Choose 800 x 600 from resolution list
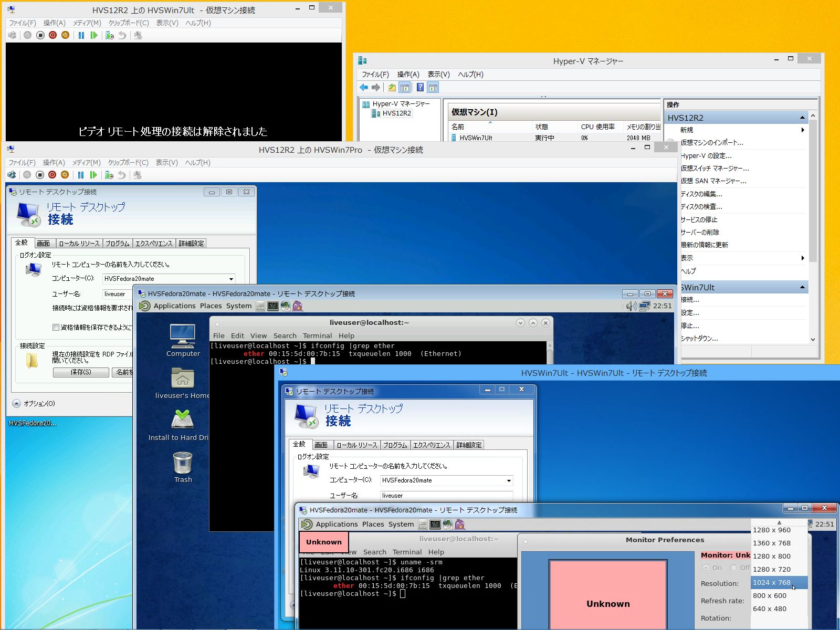 [x=779, y=596]
